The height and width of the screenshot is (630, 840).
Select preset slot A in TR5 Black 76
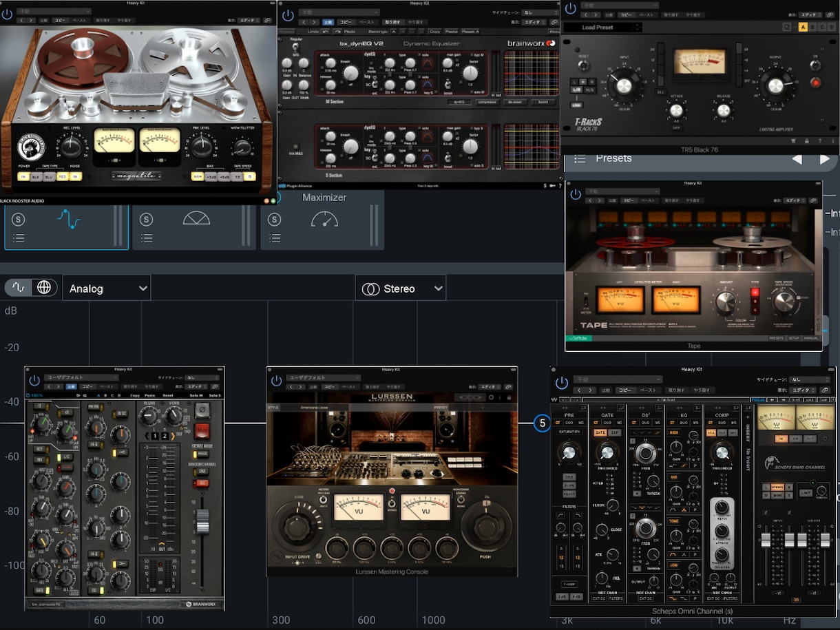point(803,27)
